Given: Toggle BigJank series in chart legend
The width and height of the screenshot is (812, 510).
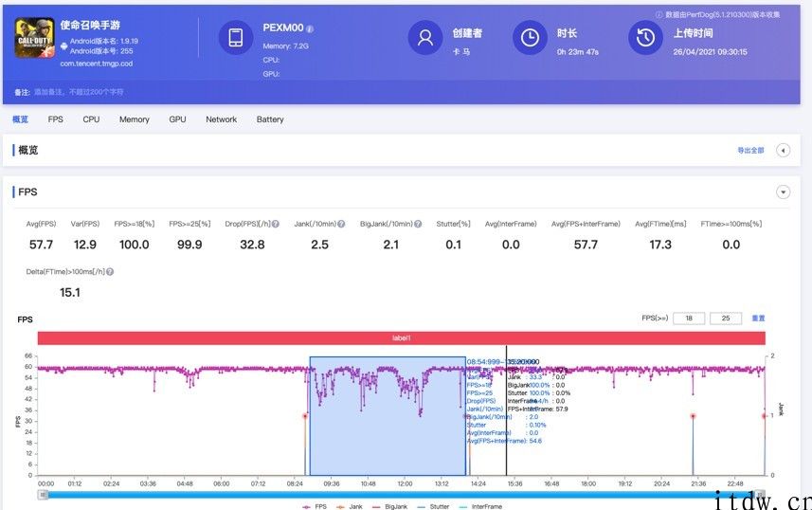Looking at the screenshot, I should 390,506.
